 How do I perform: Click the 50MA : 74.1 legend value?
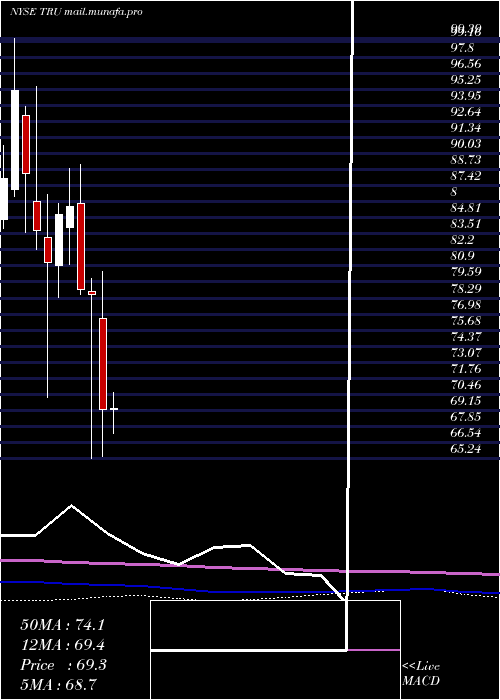point(62,625)
